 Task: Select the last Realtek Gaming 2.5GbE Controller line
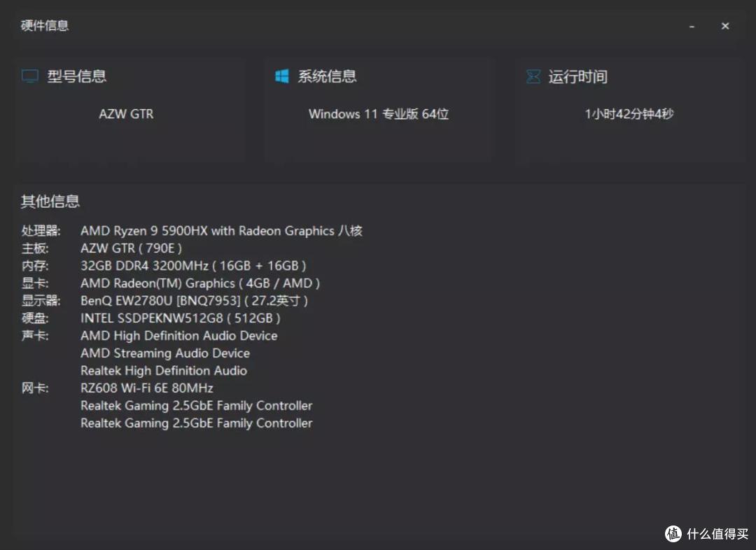tap(197, 423)
